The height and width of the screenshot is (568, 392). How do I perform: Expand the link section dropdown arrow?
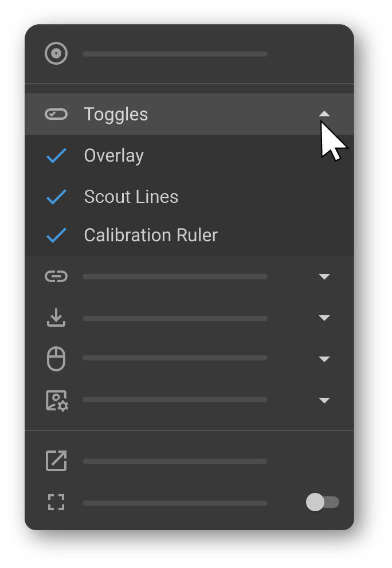point(324,277)
